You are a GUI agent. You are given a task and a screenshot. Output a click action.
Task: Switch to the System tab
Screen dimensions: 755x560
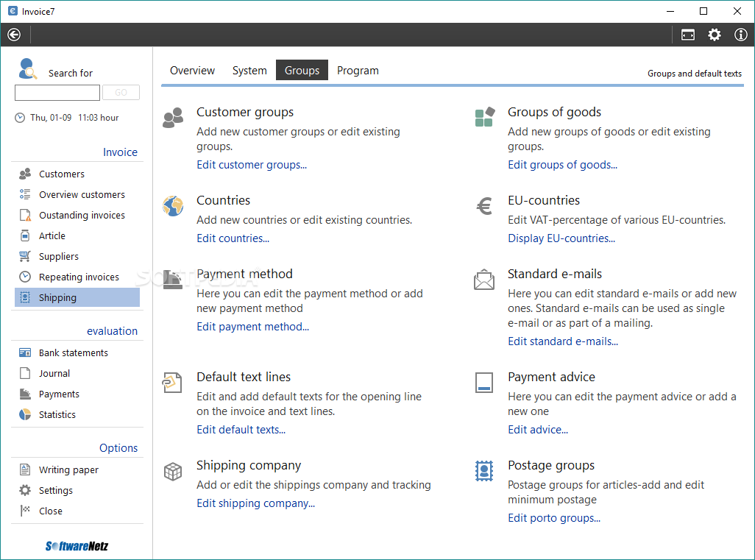point(249,71)
